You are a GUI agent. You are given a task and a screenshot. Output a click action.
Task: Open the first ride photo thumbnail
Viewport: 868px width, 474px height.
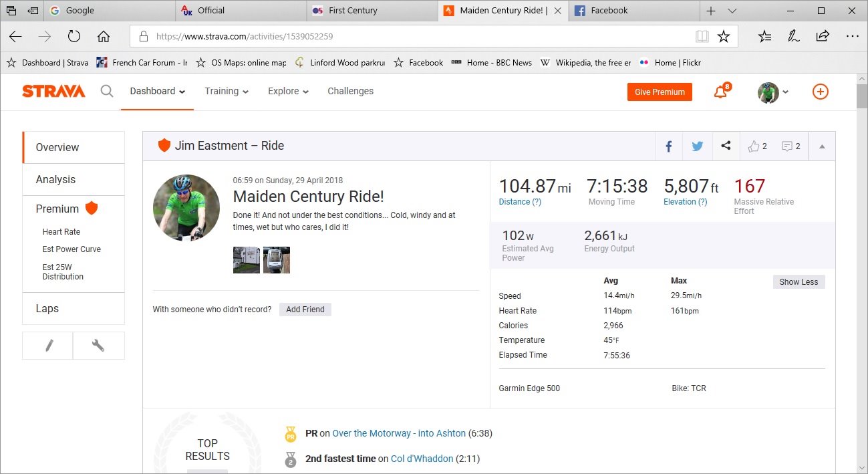(x=247, y=260)
